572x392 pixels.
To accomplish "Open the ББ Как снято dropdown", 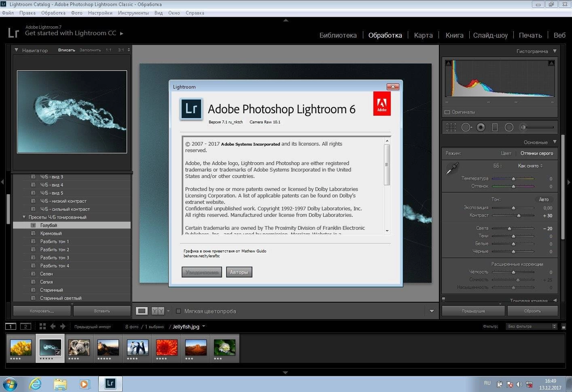I will coord(530,166).
